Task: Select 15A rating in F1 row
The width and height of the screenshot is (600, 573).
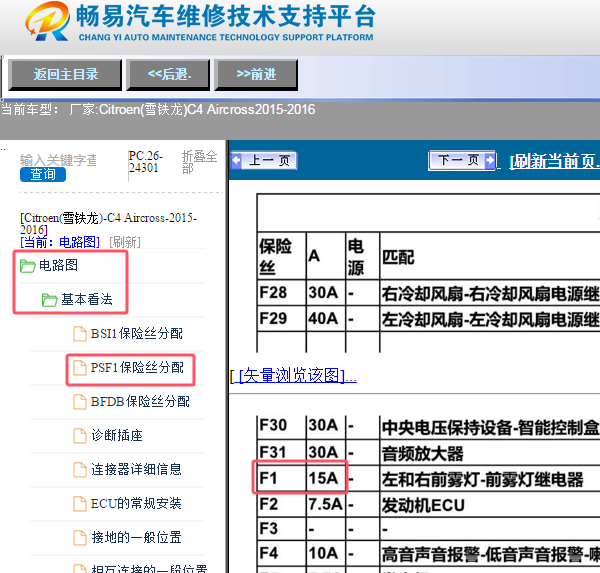Action: tap(326, 478)
